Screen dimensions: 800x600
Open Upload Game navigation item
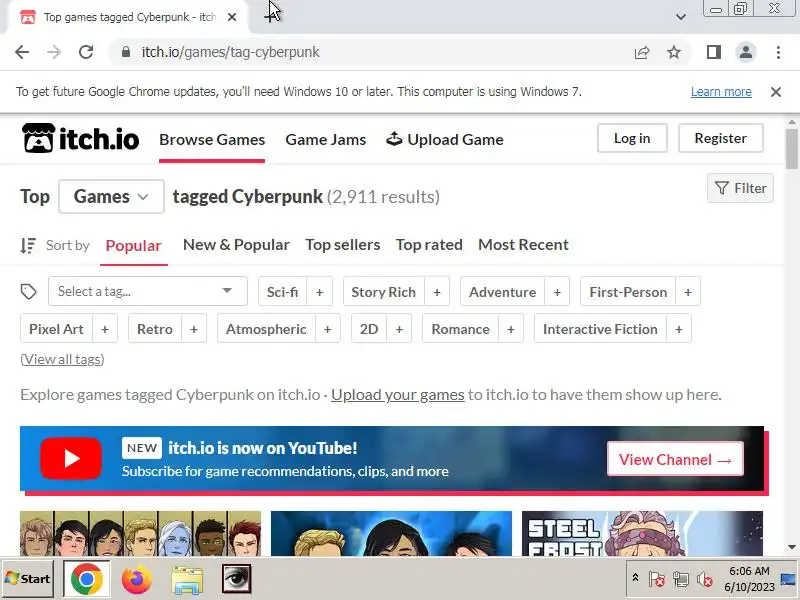tap(444, 140)
